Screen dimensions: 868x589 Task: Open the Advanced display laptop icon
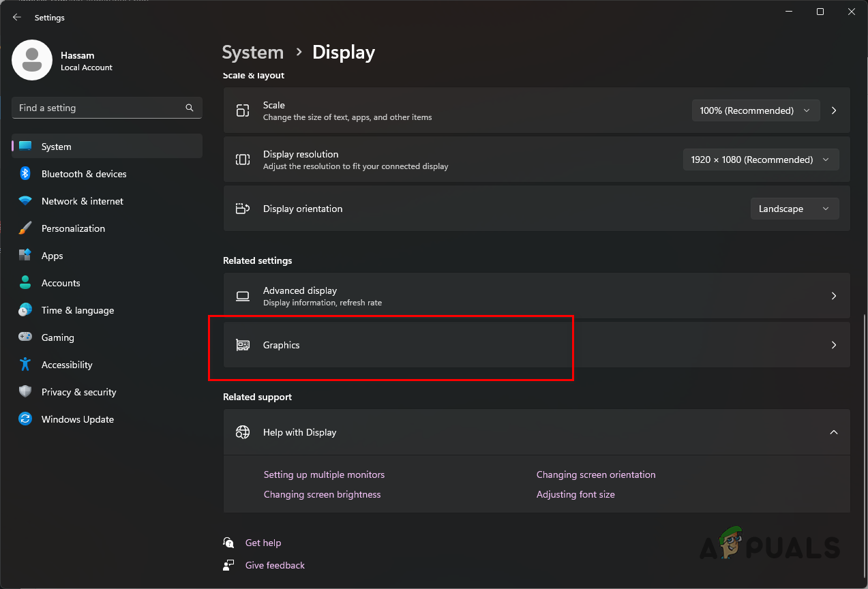pos(243,296)
